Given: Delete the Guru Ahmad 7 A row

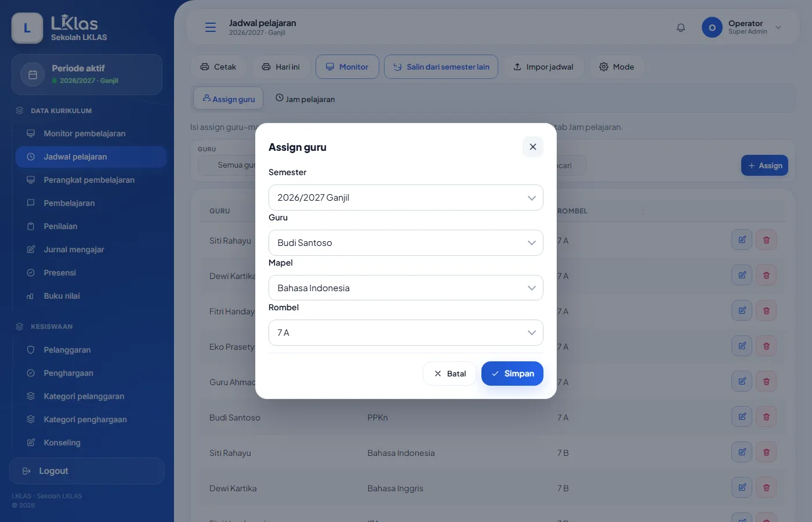Looking at the screenshot, I should (x=766, y=381).
